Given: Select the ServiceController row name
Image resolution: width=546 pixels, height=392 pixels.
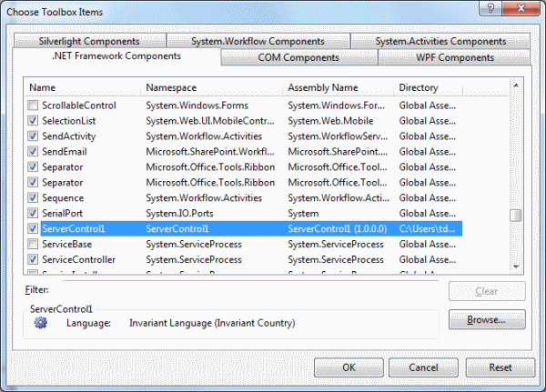Looking at the screenshot, I should pyautogui.click(x=78, y=260).
